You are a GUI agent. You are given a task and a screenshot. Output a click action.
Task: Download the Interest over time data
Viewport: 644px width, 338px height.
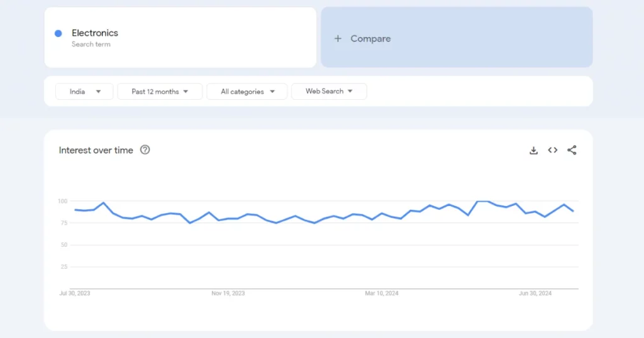(x=533, y=151)
